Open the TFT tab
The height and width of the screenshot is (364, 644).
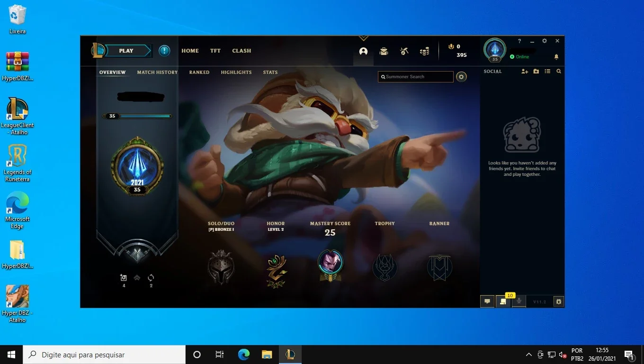click(x=215, y=51)
